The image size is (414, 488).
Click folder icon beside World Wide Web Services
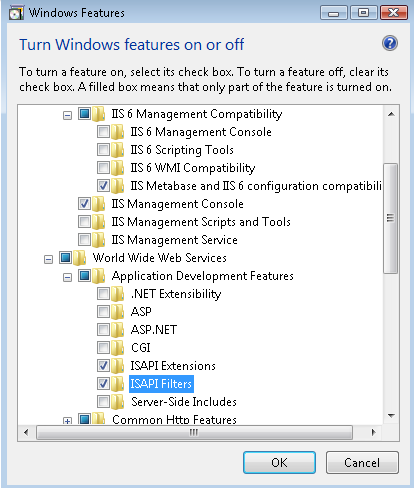[80, 258]
